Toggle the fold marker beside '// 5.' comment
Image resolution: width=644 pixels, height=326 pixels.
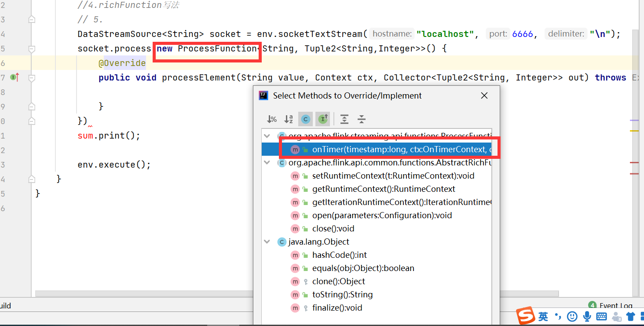click(x=32, y=19)
